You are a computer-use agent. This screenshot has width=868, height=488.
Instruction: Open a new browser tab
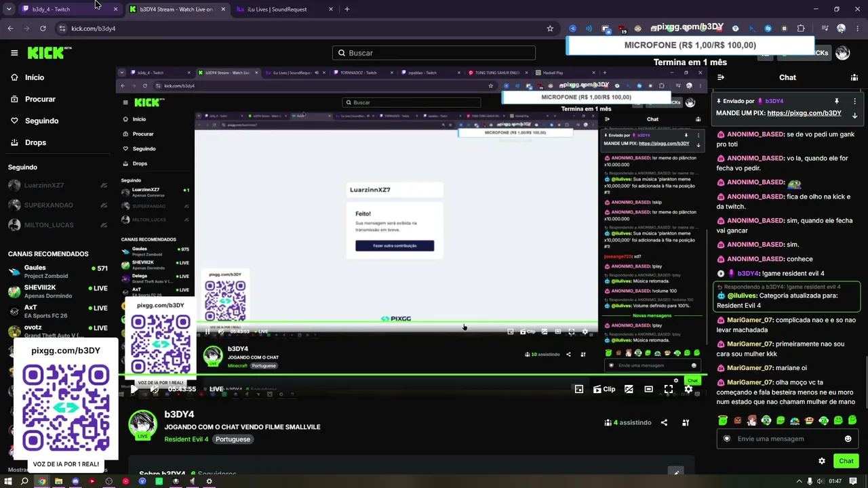pyautogui.click(x=347, y=9)
